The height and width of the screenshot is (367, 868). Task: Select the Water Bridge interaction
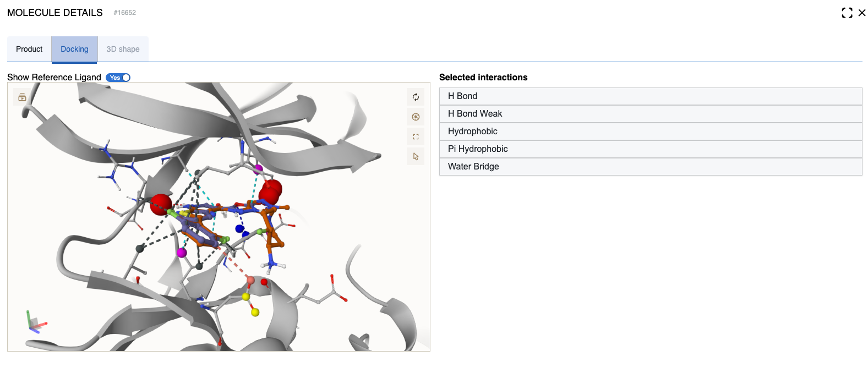coord(650,167)
